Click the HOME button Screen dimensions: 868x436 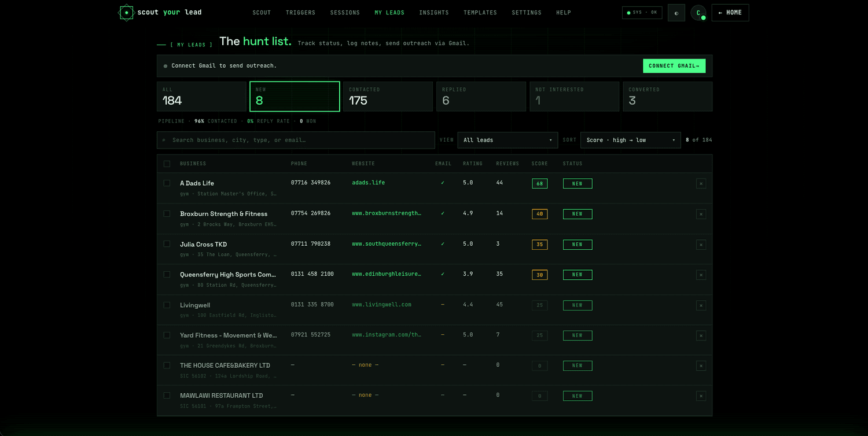click(730, 13)
